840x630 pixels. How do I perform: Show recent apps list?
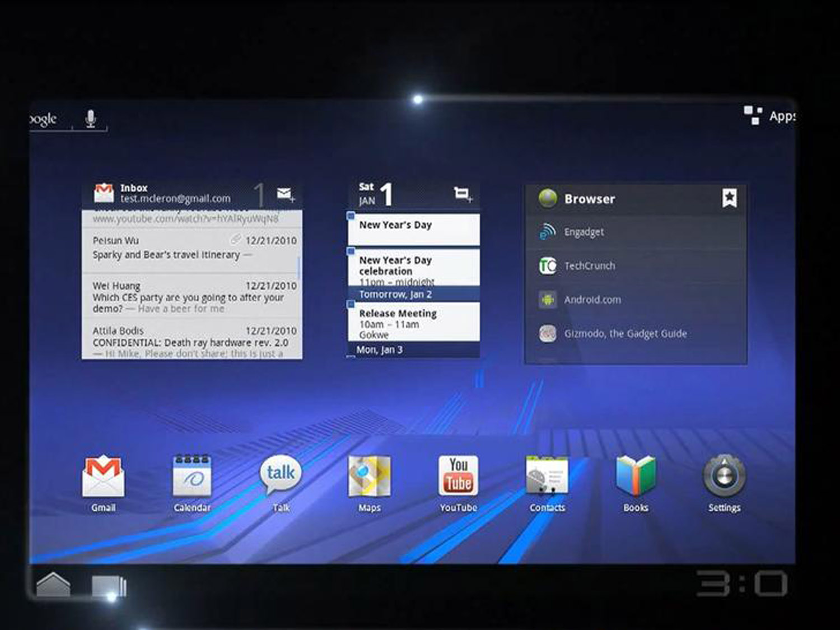(109, 586)
